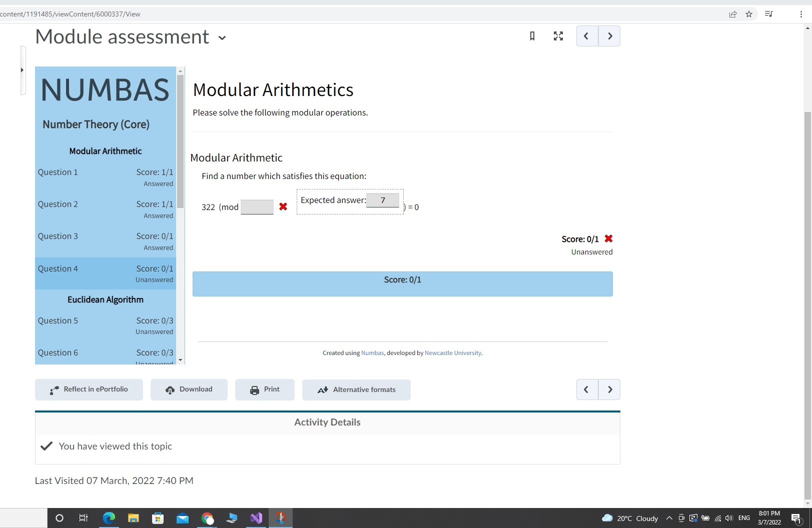Follow the Newcastle University link
The width and height of the screenshot is (812, 528).
(453, 352)
